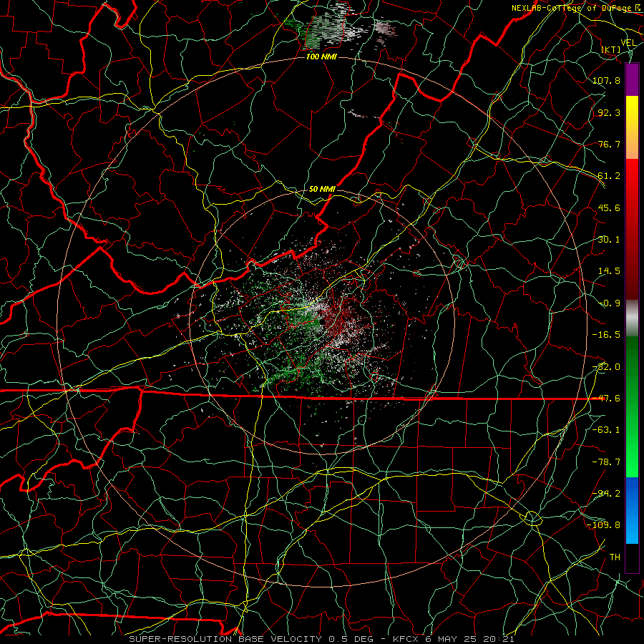This screenshot has width=644, height=644.
Task: Click the radar site center of echoes
Action: [x=323, y=322]
